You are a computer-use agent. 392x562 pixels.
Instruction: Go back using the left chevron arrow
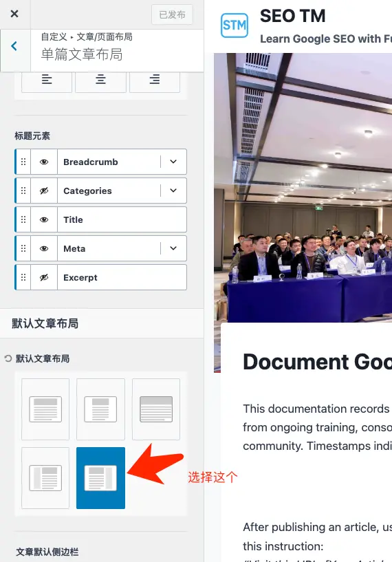tap(14, 46)
